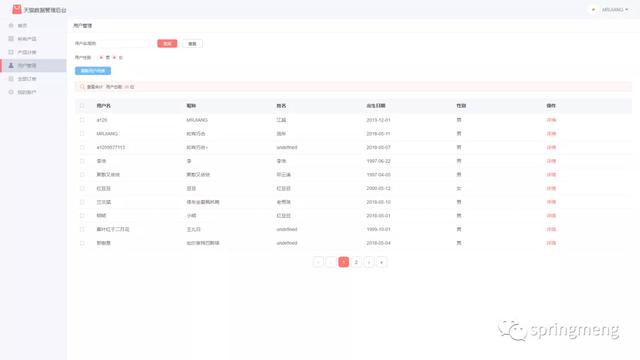
Task: Click the username cell a120
Action: coord(102,120)
